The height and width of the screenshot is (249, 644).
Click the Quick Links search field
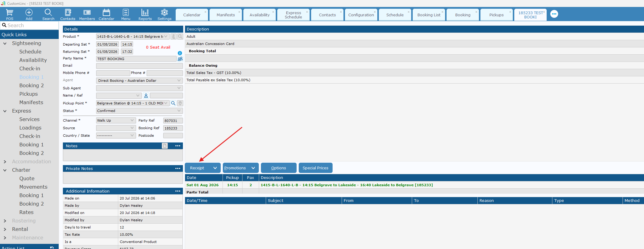click(29, 25)
